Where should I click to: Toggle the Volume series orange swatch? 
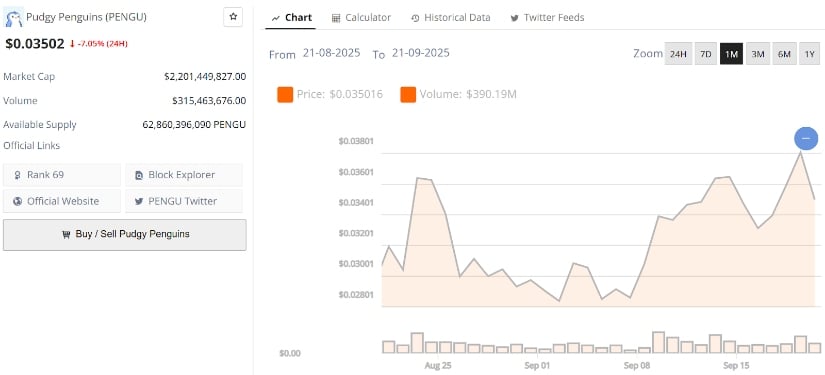(408, 95)
